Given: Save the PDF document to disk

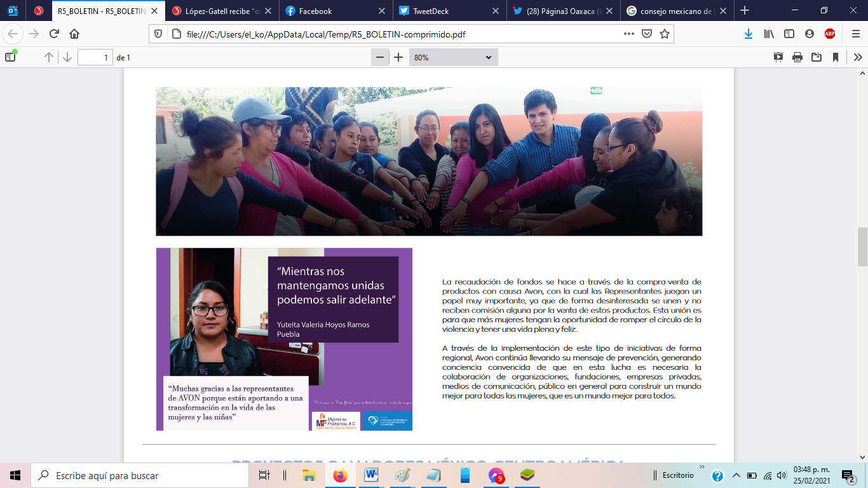Looking at the screenshot, I should click(x=817, y=57).
